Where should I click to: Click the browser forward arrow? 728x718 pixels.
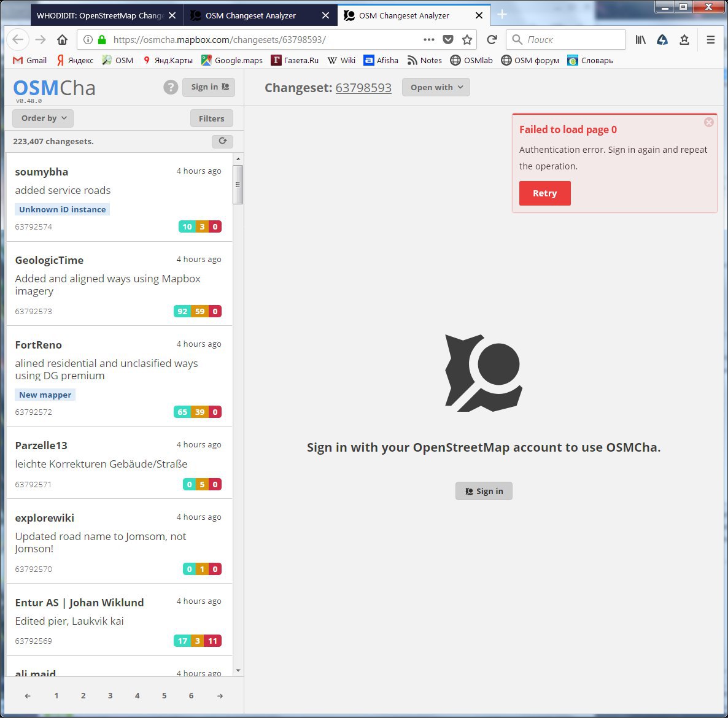click(x=41, y=39)
